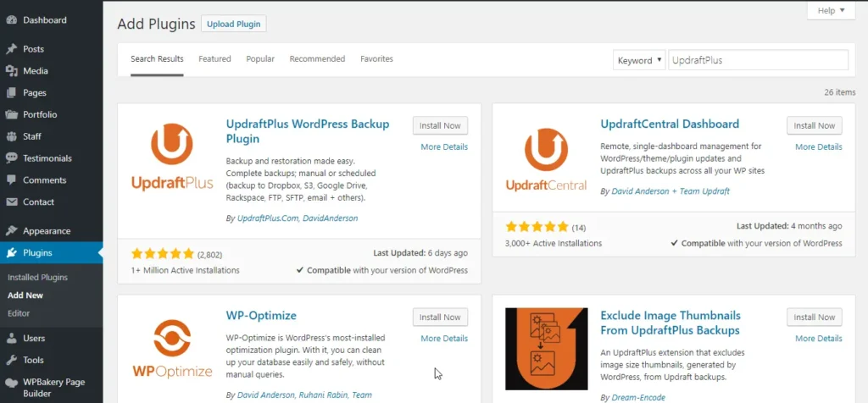Click the Posts pushpin icon

pyautogui.click(x=11, y=49)
